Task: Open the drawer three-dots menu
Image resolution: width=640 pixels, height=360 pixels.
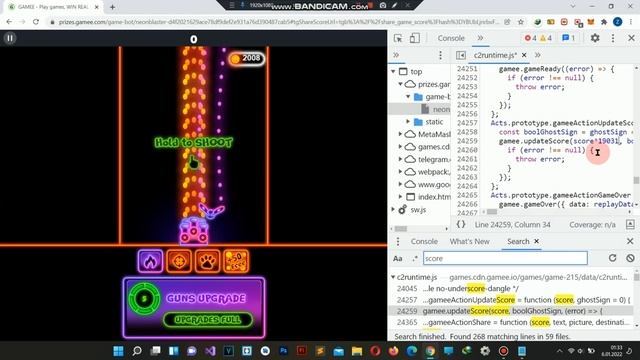Action: click(398, 241)
